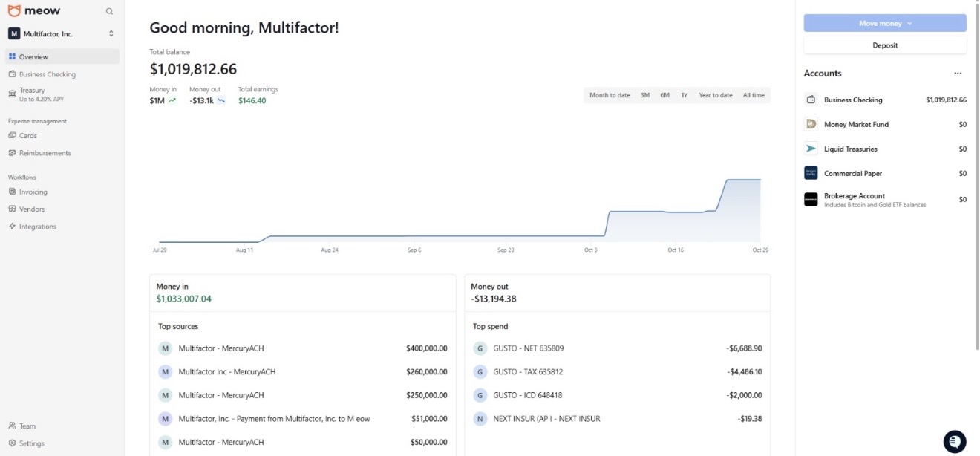The width and height of the screenshot is (980, 456).
Task: Click the $1,019,812.66 total balance
Action: (193, 69)
